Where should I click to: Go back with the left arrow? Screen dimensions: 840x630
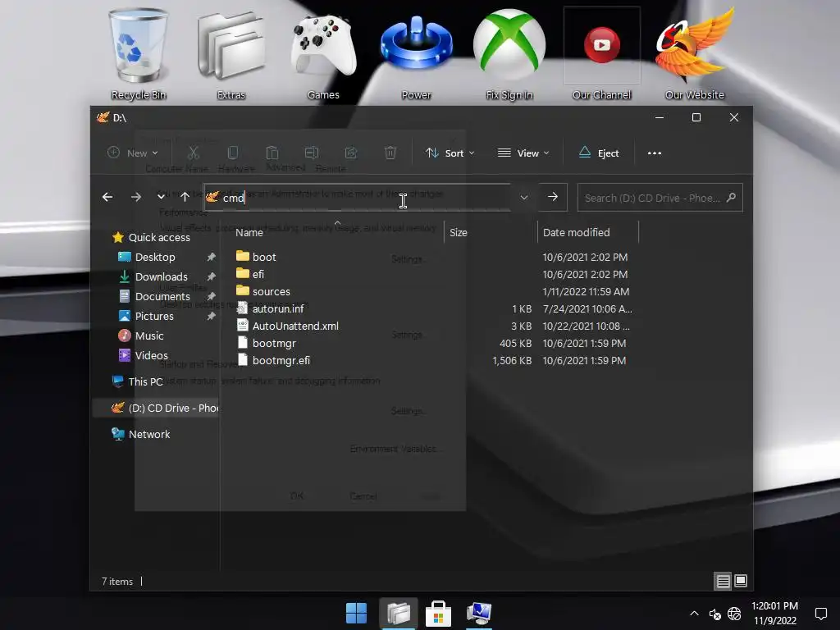(107, 197)
